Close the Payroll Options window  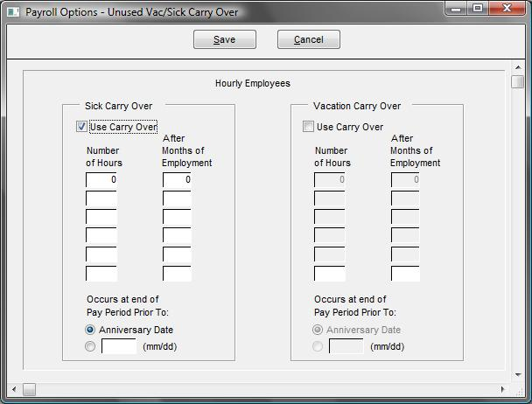[x=507, y=8]
